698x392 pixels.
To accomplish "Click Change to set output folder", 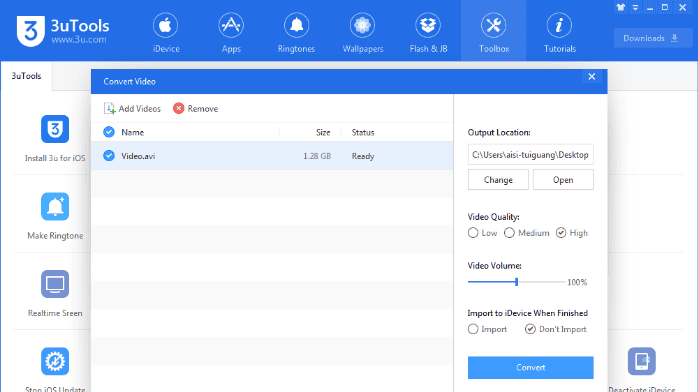I will pyautogui.click(x=498, y=180).
